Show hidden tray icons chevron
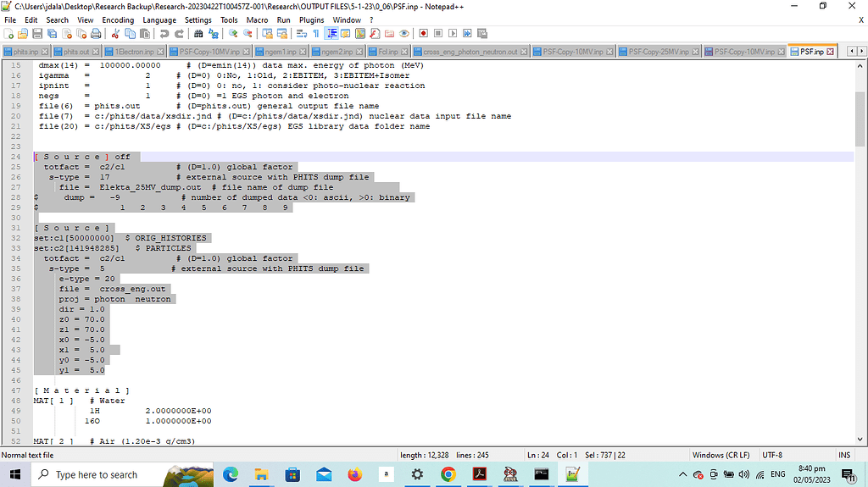This screenshot has height=487, width=868. tap(682, 474)
